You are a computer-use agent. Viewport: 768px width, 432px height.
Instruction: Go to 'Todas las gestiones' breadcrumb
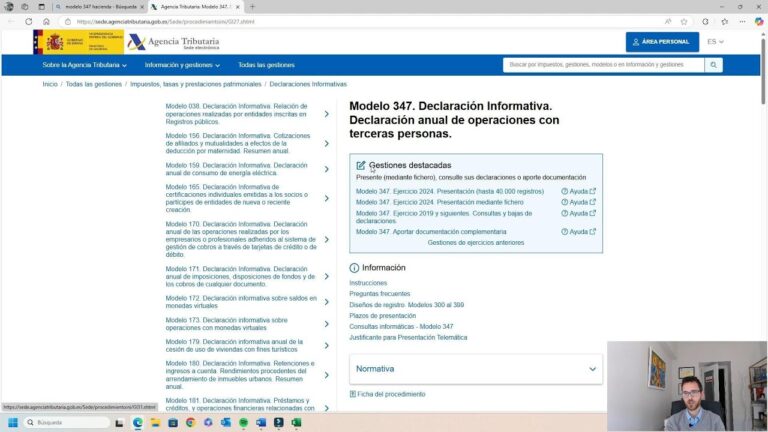click(x=94, y=84)
